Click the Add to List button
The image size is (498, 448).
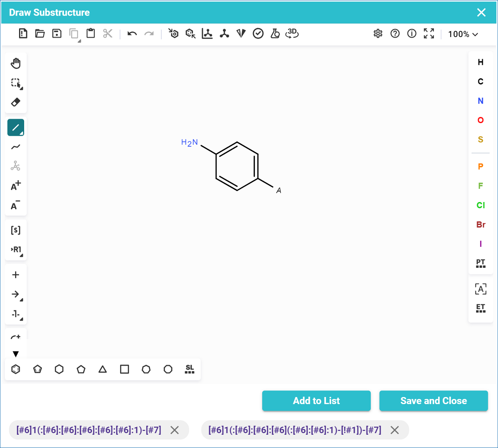[x=316, y=401]
